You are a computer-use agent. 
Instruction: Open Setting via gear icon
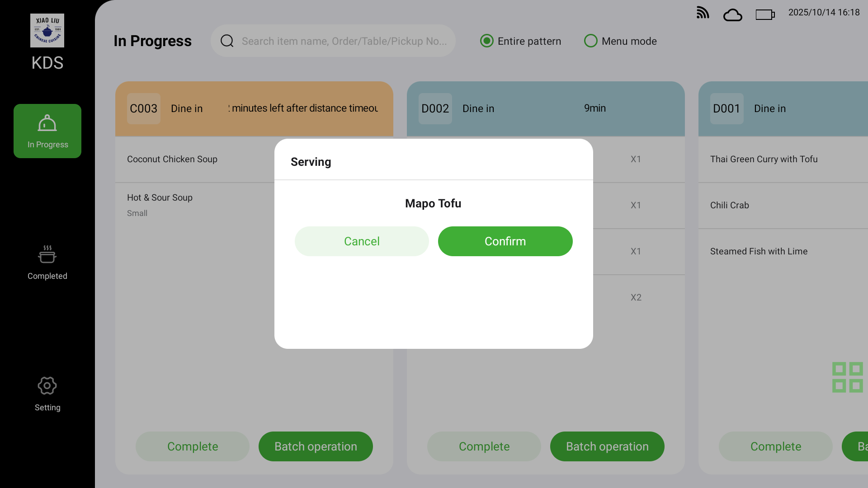point(47,386)
